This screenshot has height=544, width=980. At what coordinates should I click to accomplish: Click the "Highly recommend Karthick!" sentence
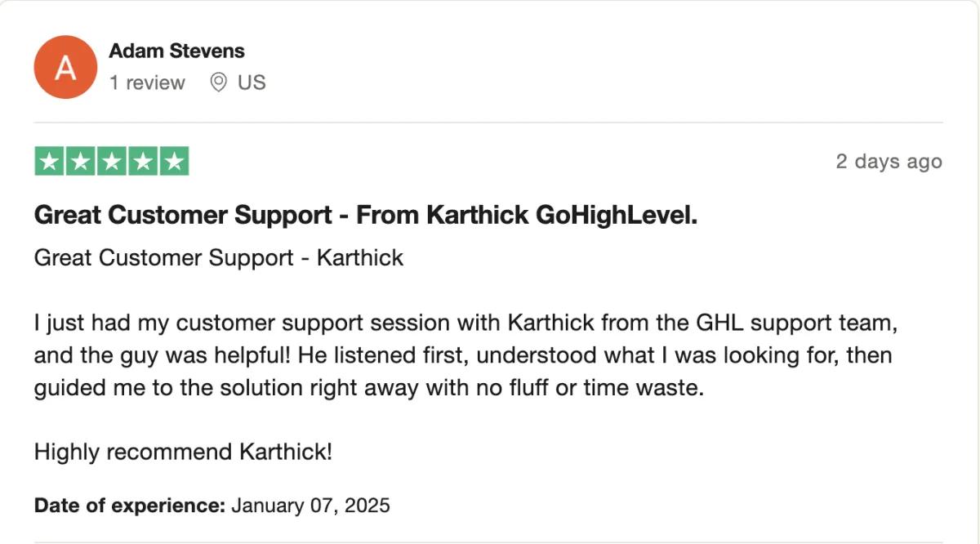click(x=183, y=451)
